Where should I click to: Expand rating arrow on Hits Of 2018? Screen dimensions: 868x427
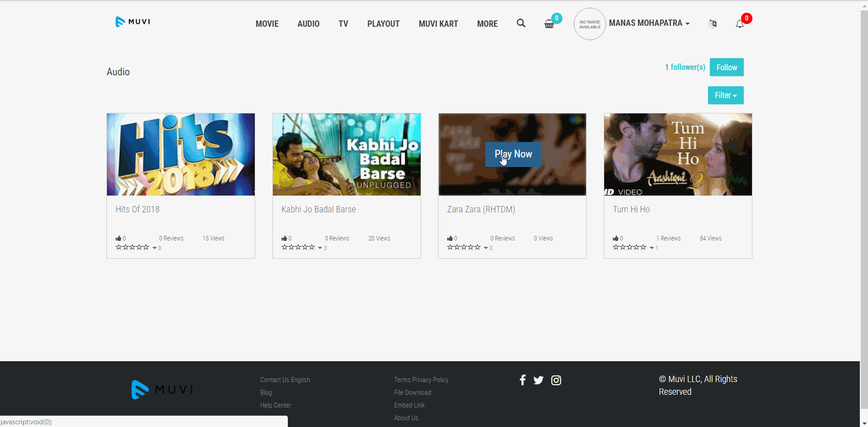tap(154, 248)
